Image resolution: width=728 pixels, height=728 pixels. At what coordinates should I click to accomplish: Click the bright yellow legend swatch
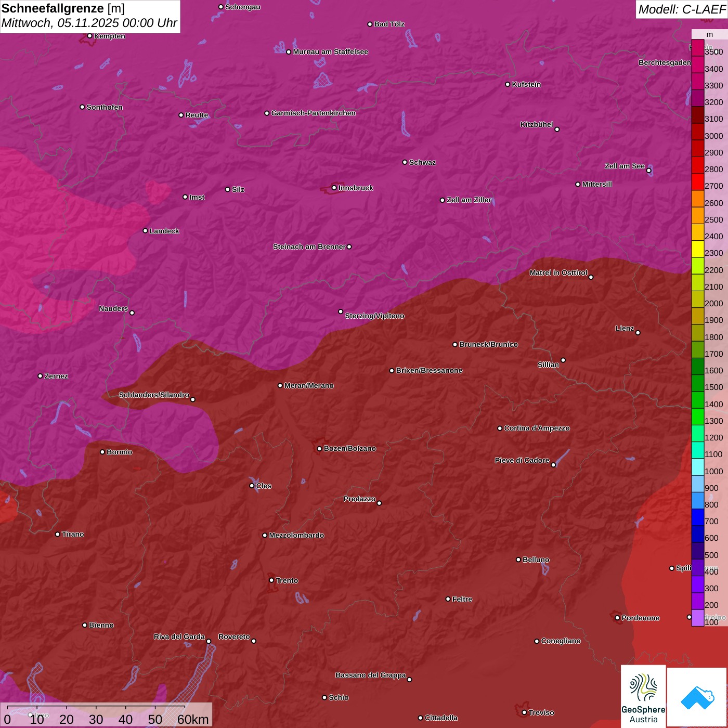pos(697,249)
